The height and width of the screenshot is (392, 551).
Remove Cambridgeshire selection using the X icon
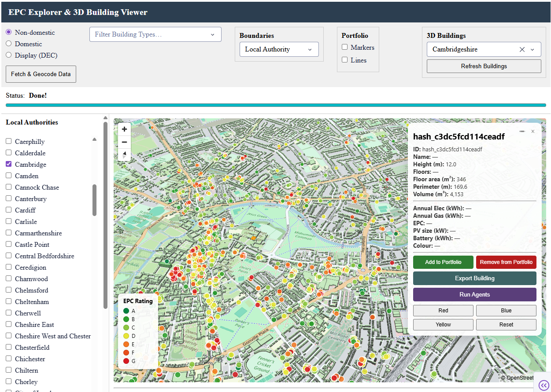coord(522,49)
